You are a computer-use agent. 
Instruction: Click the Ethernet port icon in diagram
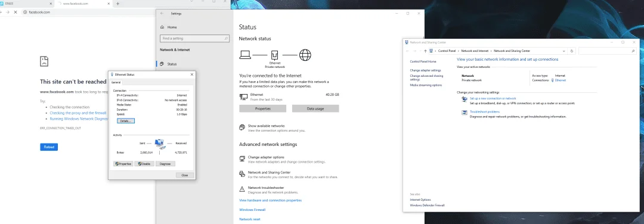(275, 55)
